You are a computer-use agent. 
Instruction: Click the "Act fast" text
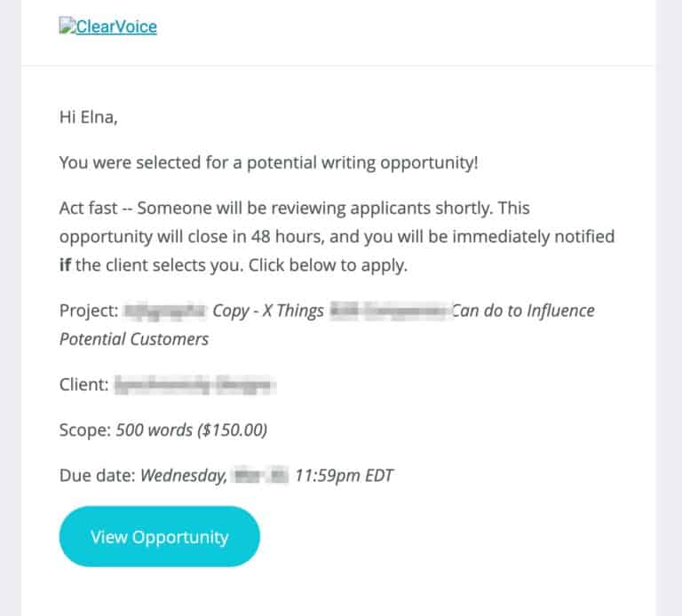tap(89, 209)
